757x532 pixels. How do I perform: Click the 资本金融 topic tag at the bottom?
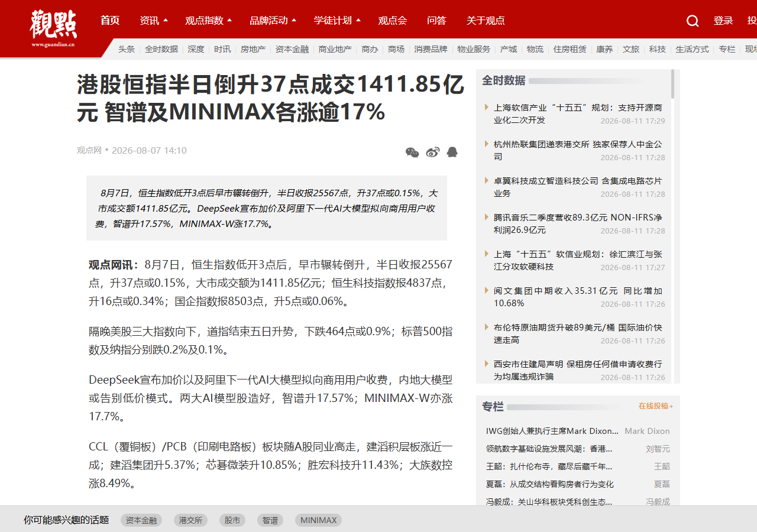pos(141,520)
